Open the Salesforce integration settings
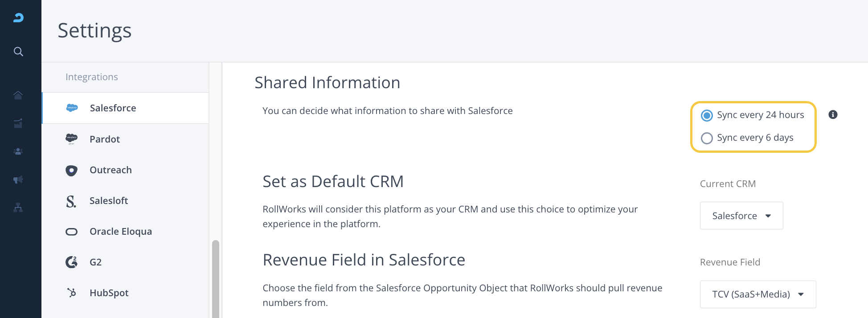868x318 pixels. 113,108
